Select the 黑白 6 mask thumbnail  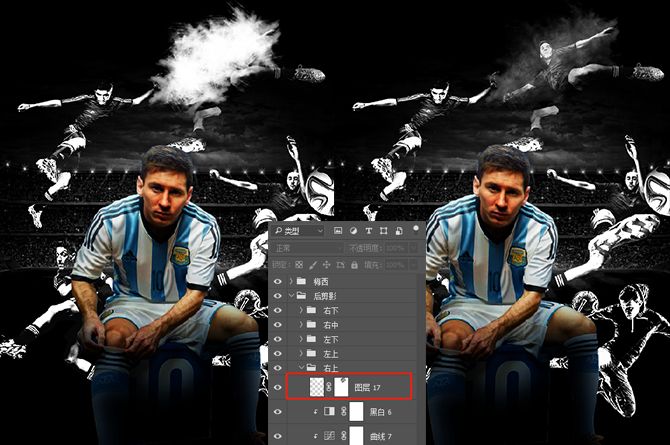coord(356,412)
